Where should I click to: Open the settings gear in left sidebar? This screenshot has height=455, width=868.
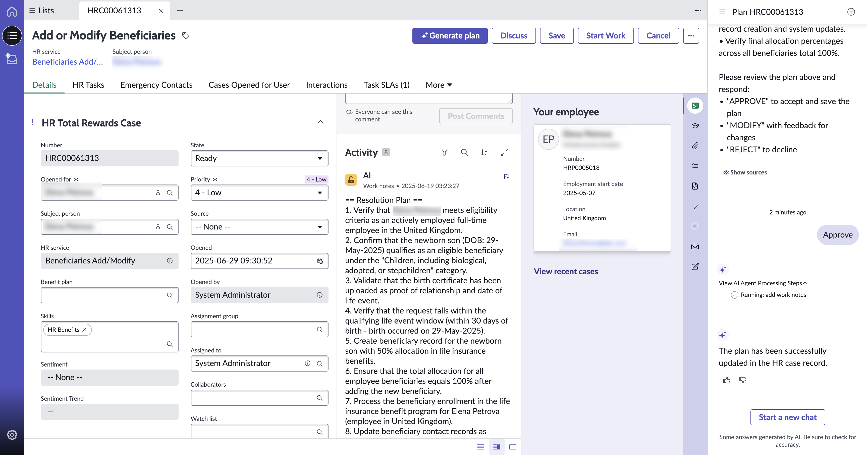tap(12, 435)
